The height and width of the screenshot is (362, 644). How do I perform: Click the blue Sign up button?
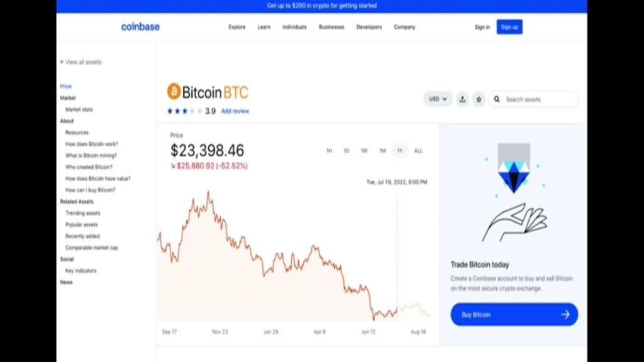(509, 27)
